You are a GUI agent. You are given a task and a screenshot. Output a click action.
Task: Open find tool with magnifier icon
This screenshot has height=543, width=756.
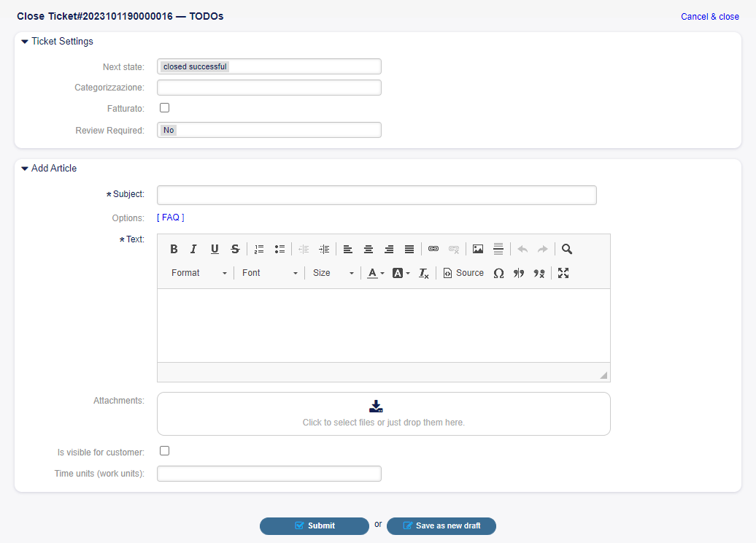(567, 249)
